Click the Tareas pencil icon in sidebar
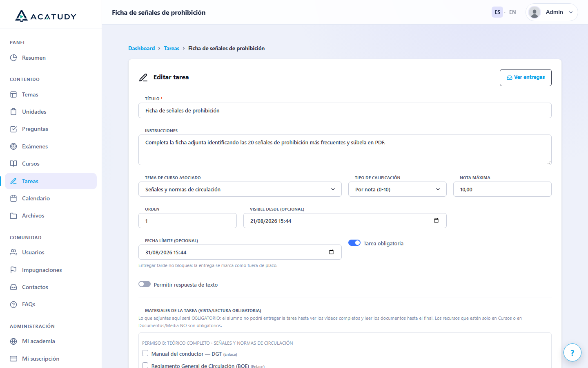The height and width of the screenshot is (368, 588). click(13, 181)
